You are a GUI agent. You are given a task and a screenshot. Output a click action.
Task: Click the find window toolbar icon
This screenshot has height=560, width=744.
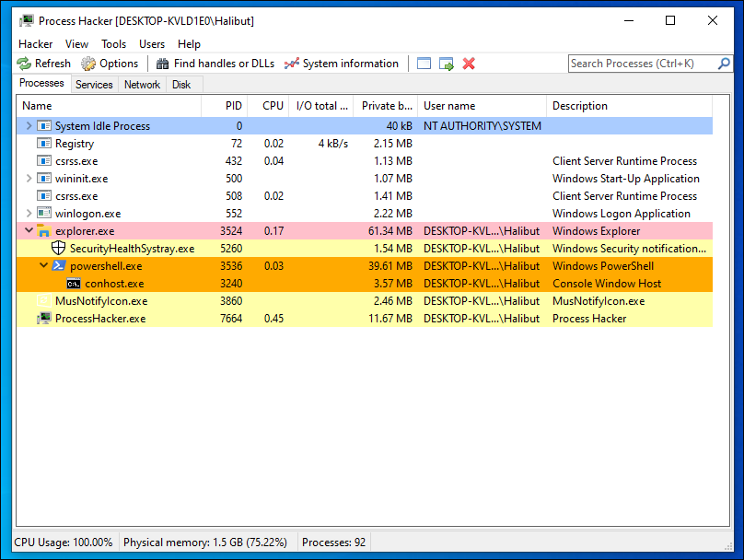[x=424, y=64]
